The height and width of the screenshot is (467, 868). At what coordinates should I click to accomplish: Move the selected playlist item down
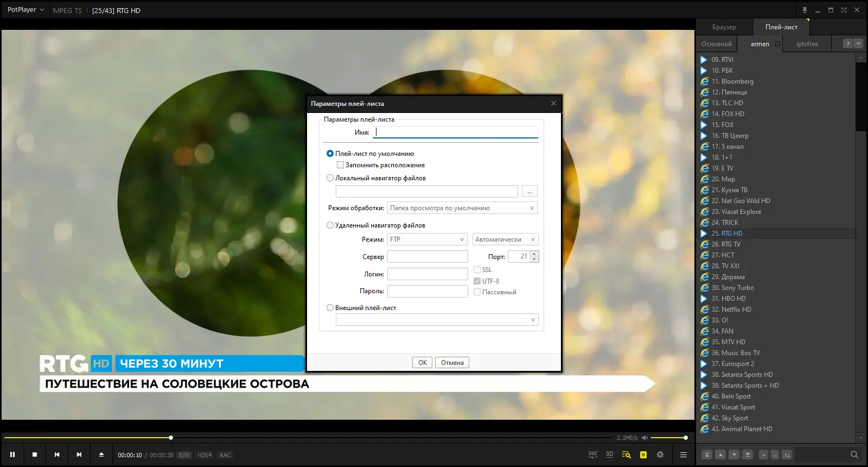tap(734, 455)
